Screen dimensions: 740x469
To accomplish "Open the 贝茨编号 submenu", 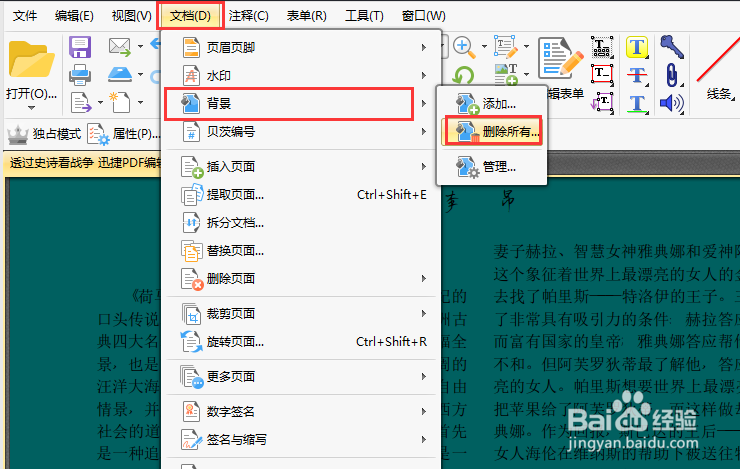I will click(x=301, y=131).
